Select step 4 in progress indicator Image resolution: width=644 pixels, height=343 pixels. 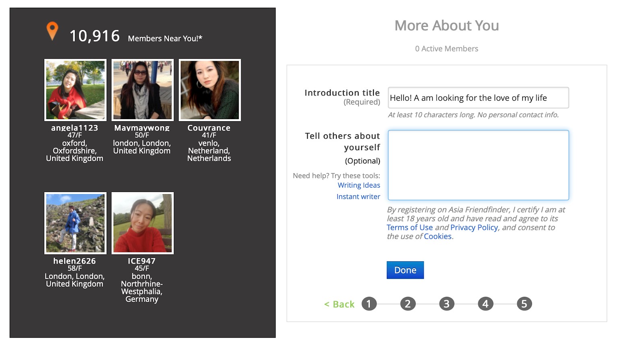tap(485, 304)
